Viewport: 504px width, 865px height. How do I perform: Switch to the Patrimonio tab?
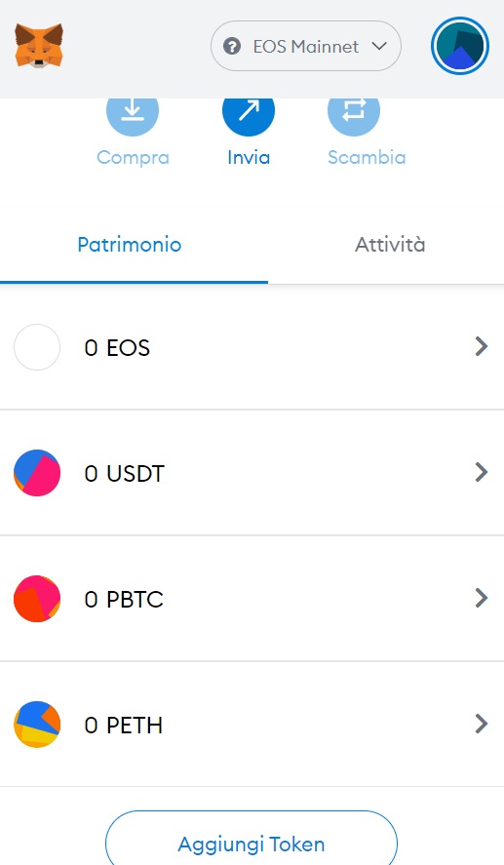pyautogui.click(x=130, y=245)
